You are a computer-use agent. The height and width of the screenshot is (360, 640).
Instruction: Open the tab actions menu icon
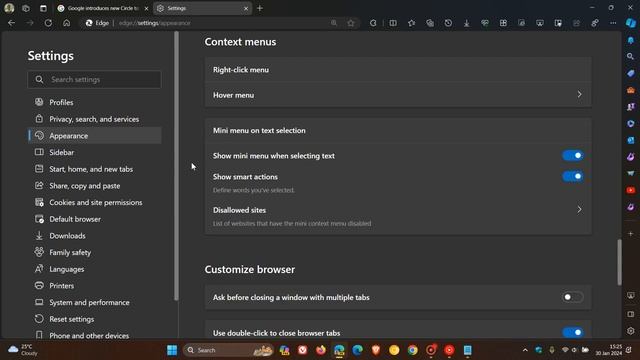(x=43, y=8)
